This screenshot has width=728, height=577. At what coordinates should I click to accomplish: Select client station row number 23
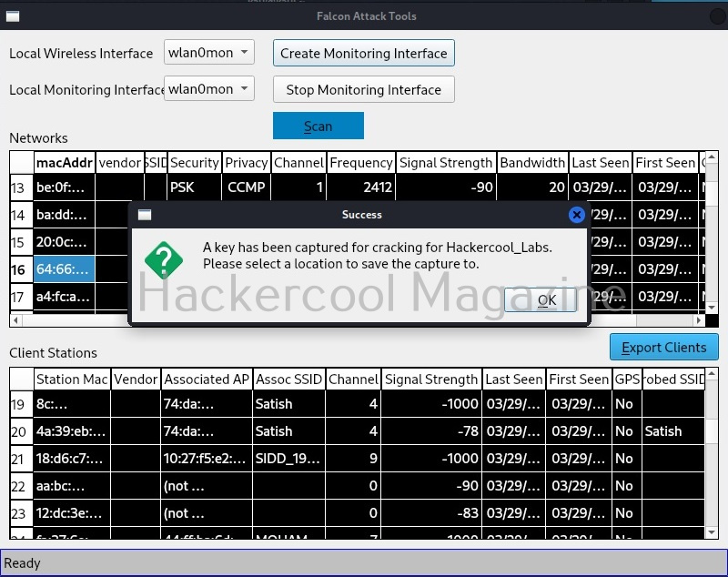click(x=21, y=513)
